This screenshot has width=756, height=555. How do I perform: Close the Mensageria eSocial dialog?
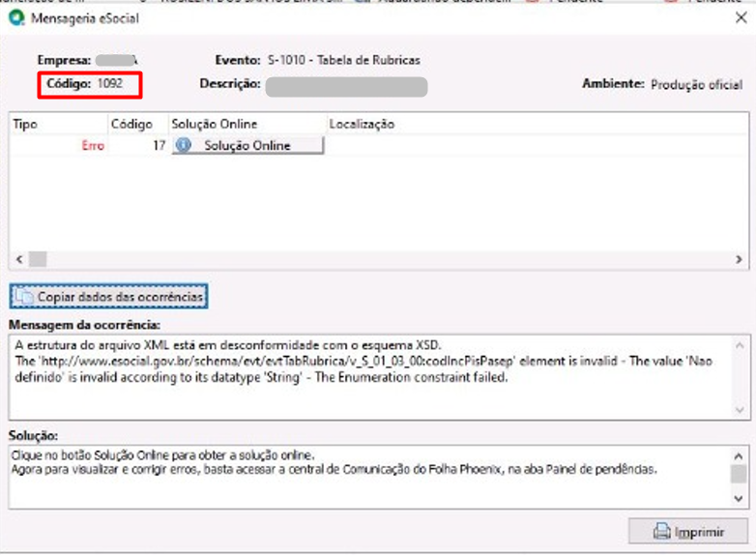[741, 18]
